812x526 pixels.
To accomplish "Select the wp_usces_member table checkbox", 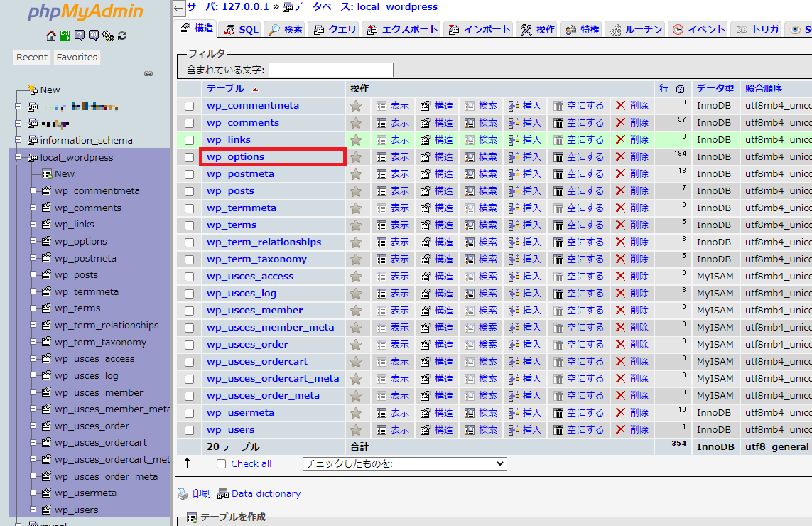I will pyautogui.click(x=189, y=311).
